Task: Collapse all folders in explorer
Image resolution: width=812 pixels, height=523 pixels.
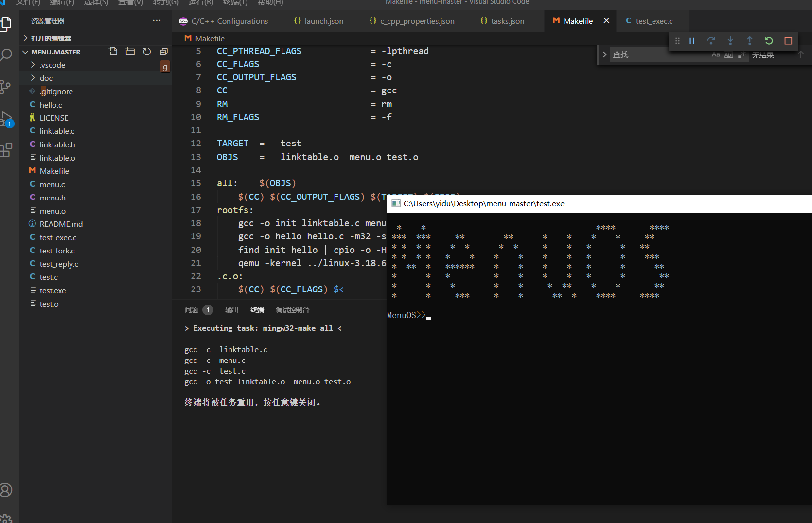Action: [164, 52]
